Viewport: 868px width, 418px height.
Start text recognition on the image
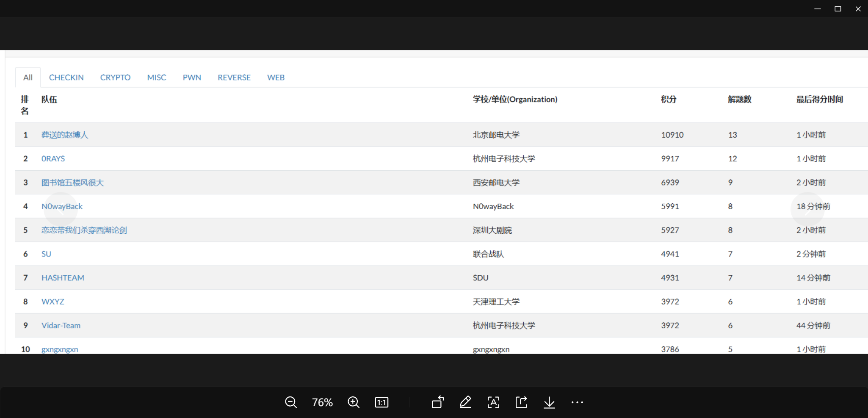[x=493, y=402]
